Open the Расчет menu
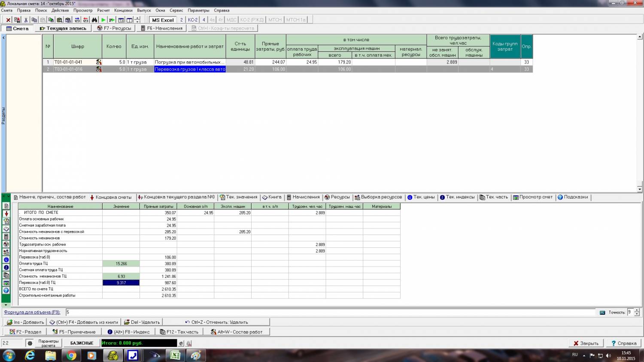 click(x=103, y=10)
